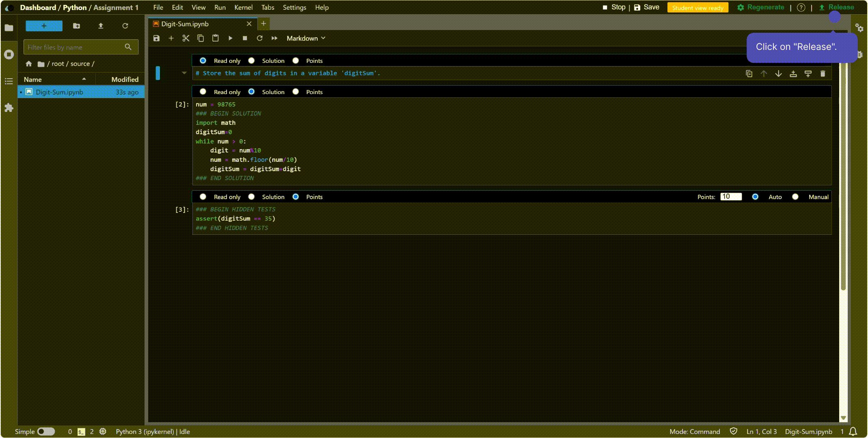The image size is (868, 438).
Task: Upload files using the upload icon
Action: (x=101, y=26)
